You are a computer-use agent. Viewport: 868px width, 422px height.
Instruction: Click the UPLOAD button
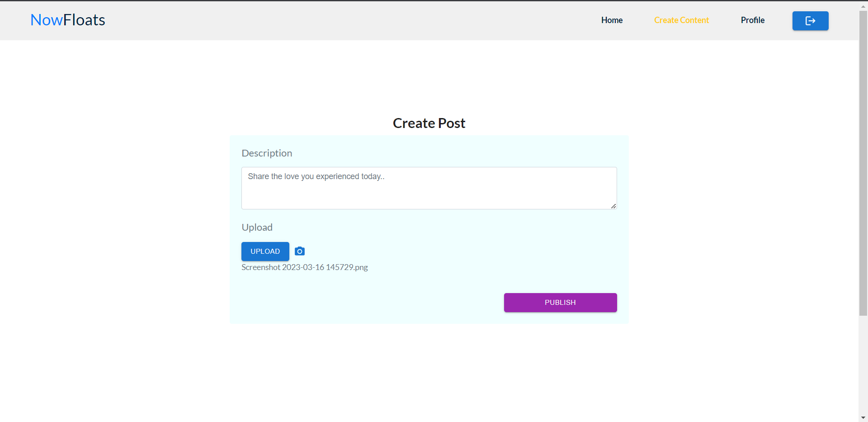[x=265, y=251]
